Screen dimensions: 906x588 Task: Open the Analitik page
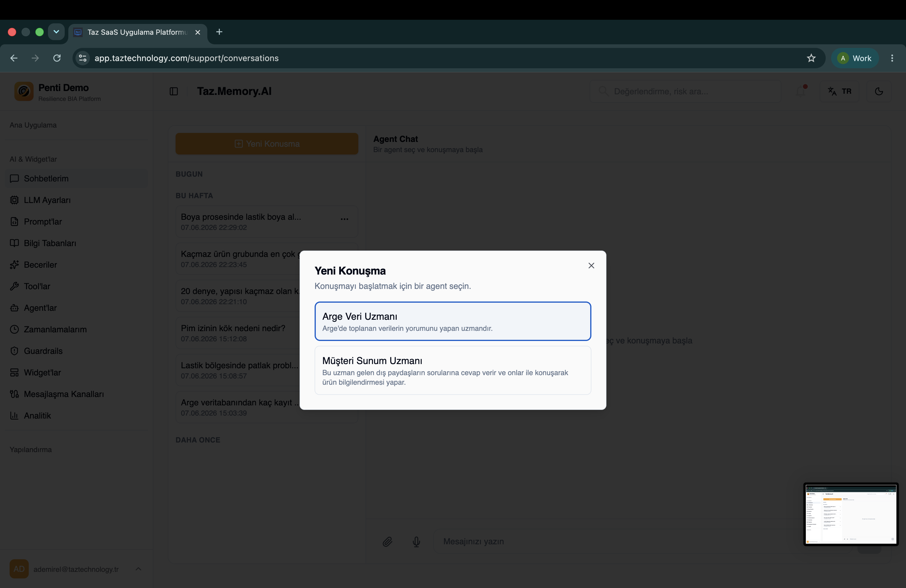tap(76, 415)
